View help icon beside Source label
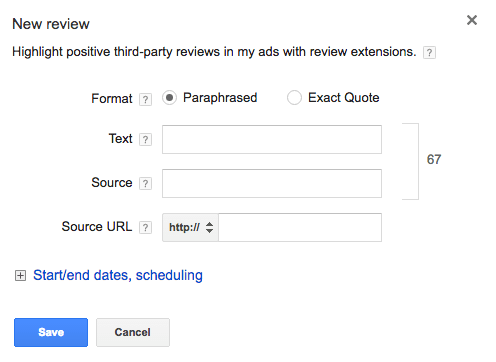The width and height of the screenshot is (496, 362). [x=145, y=183]
